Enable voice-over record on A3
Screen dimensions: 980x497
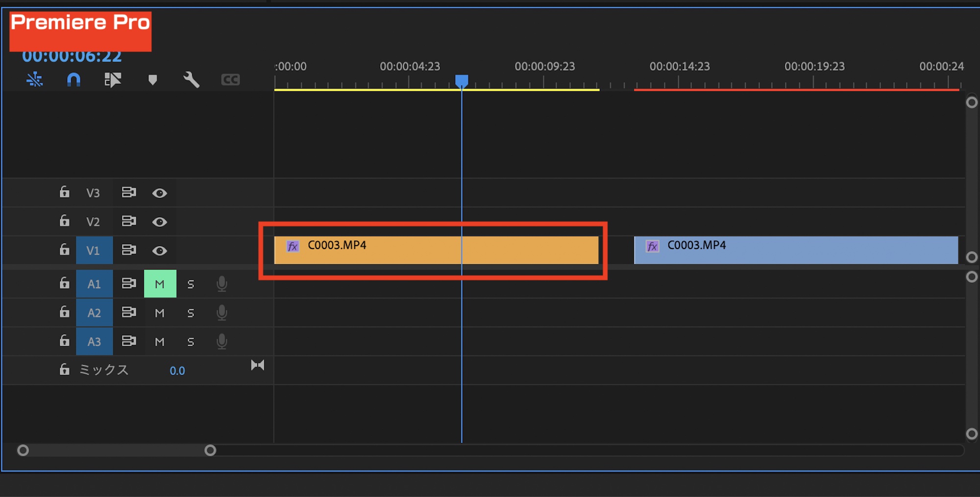point(222,342)
